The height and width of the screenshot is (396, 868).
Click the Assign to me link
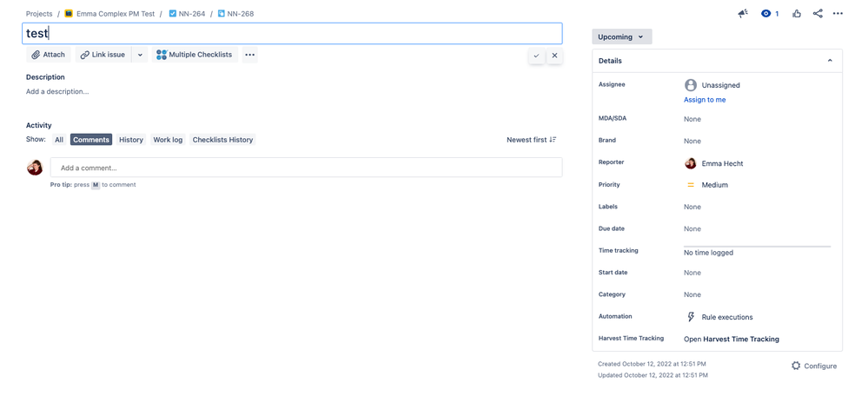click(705, 100)
